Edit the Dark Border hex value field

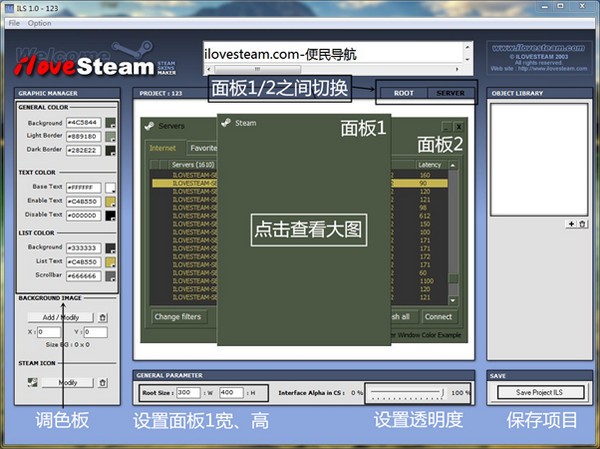(x=84, y=150)
